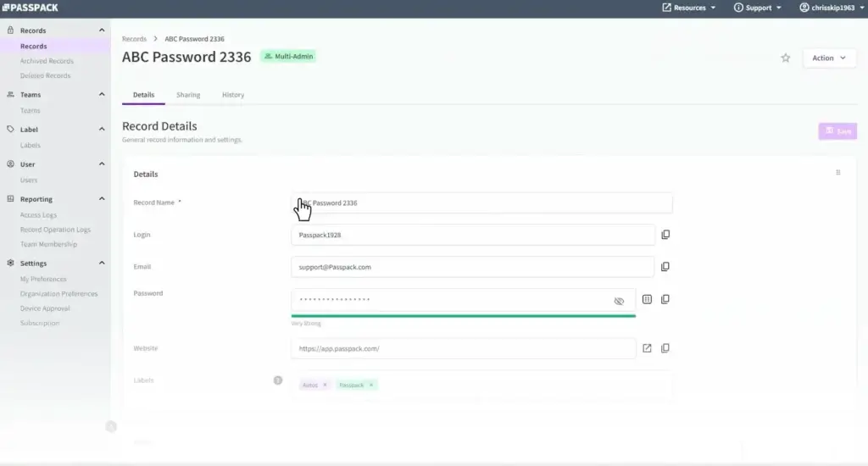
Task: Copy the Email value to clipboard
Action: pos(665,267)
